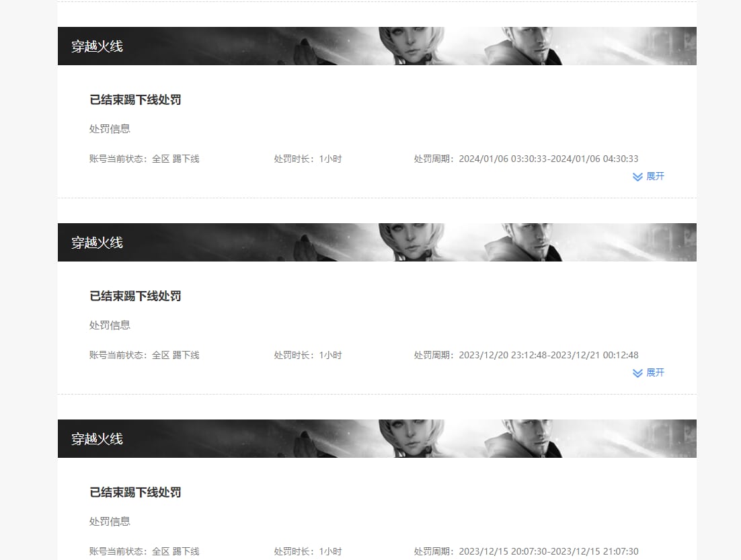
Task: Expand the 2023/12/20 penalty record details
Action: [648, 373]
